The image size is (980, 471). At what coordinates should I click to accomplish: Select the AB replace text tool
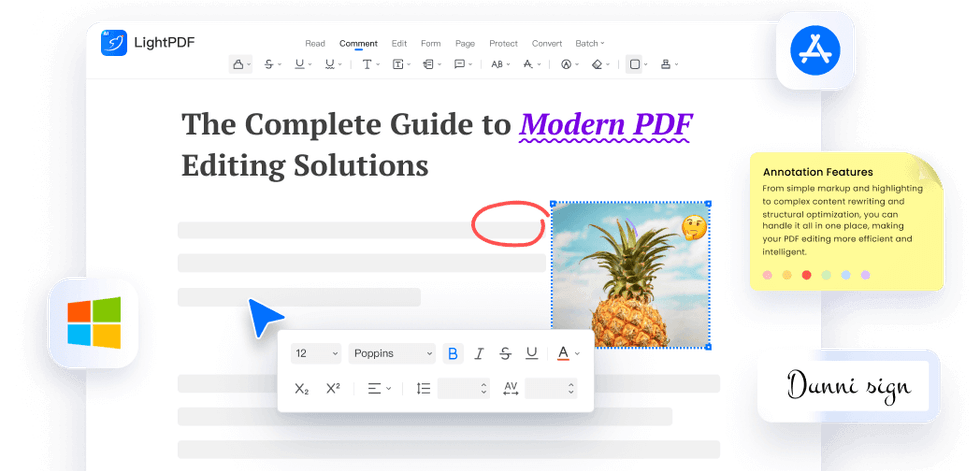[x=497, y=64]
